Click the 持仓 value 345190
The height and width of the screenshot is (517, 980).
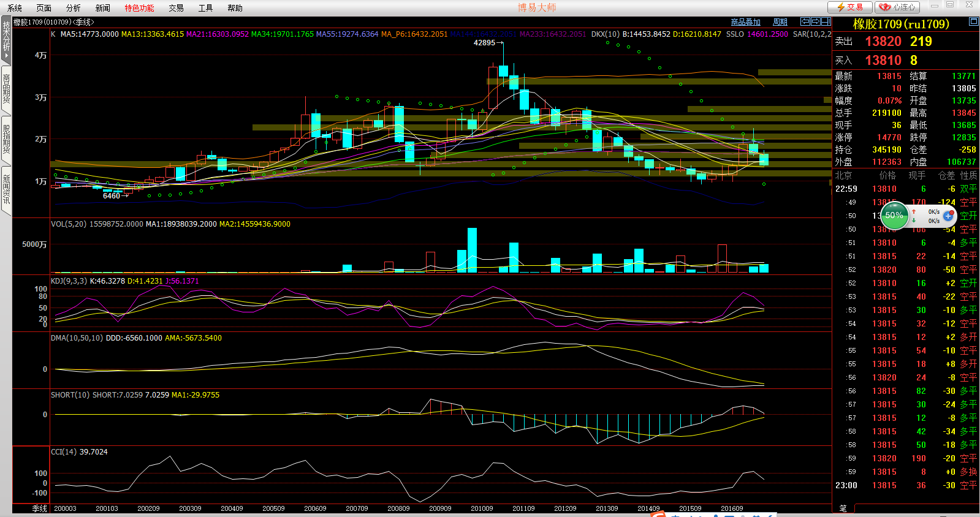[x=886, y=149]
